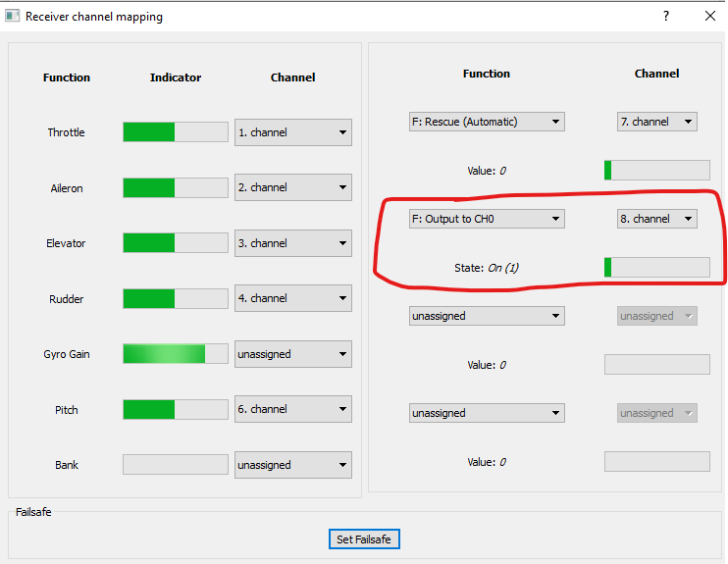Screen dimensions: 728x564
Task: Expand the Pitch channel dropdown
Action: (x=292, y=409)
